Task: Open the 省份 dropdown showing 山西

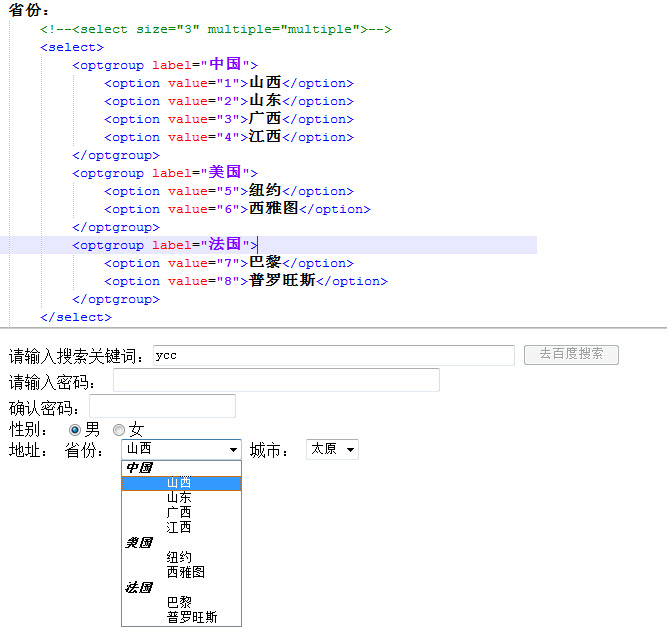Action: 181,449
